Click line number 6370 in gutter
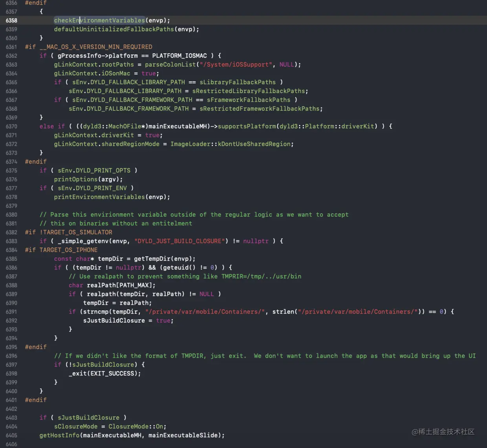Image resolution: width=487 pixels, height=448 pixels. click(x=11, y=126)
